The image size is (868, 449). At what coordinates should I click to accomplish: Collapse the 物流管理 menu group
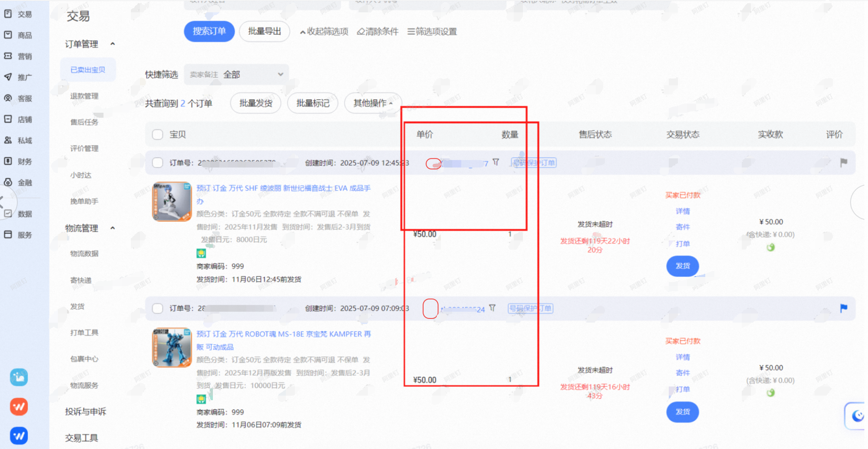[x=113, y=228]
